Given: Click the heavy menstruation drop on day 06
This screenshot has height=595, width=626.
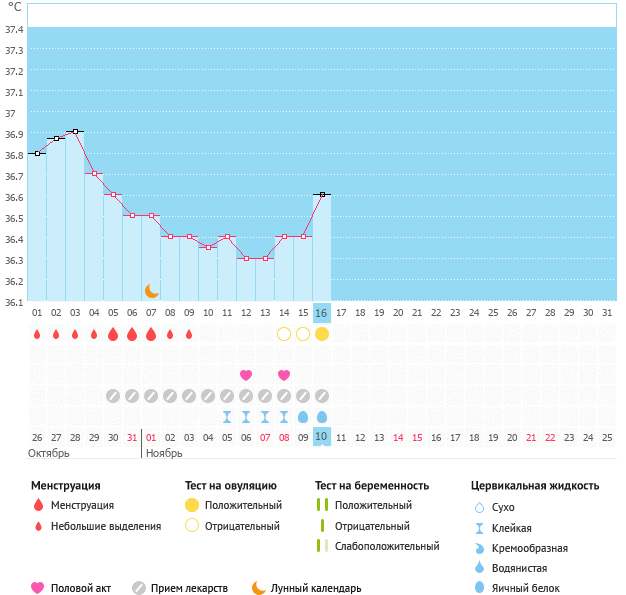Looking at the screenshot, I should pyautogui.click(x=132, y=334).
